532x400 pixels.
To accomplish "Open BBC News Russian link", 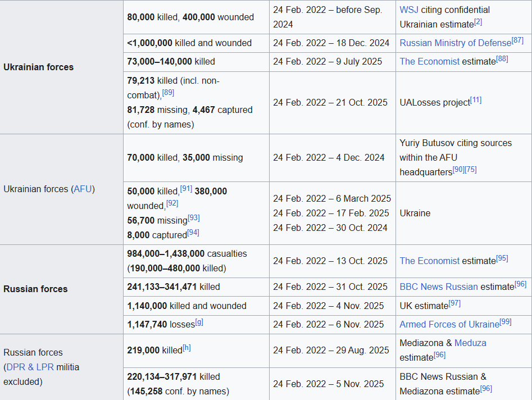I will [x=439, y=287].
